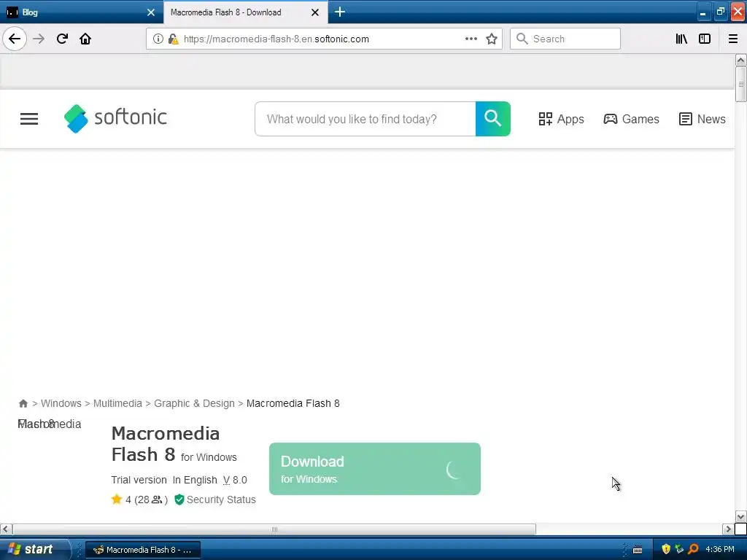The height and width of the screenshot is (560, 747).
Task: Open the Graphic & Design breadcrumb link
Action: pos(194,403)
